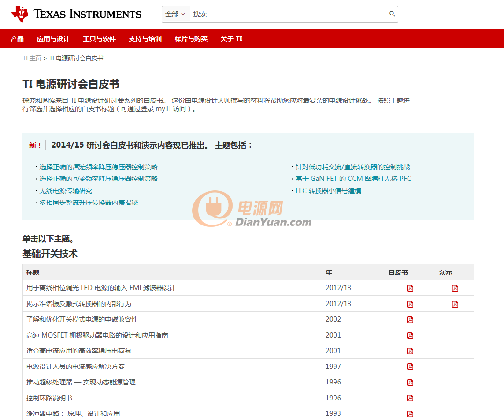Open the 应用与设计 menu
Viewport: 504px width, 420px height.
click(53, 39)
